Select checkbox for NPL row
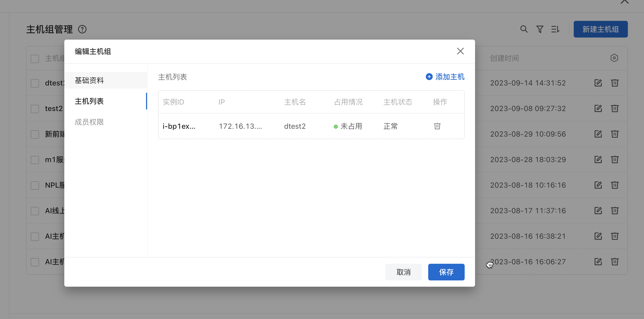644x319 pixels. (35, 185)
